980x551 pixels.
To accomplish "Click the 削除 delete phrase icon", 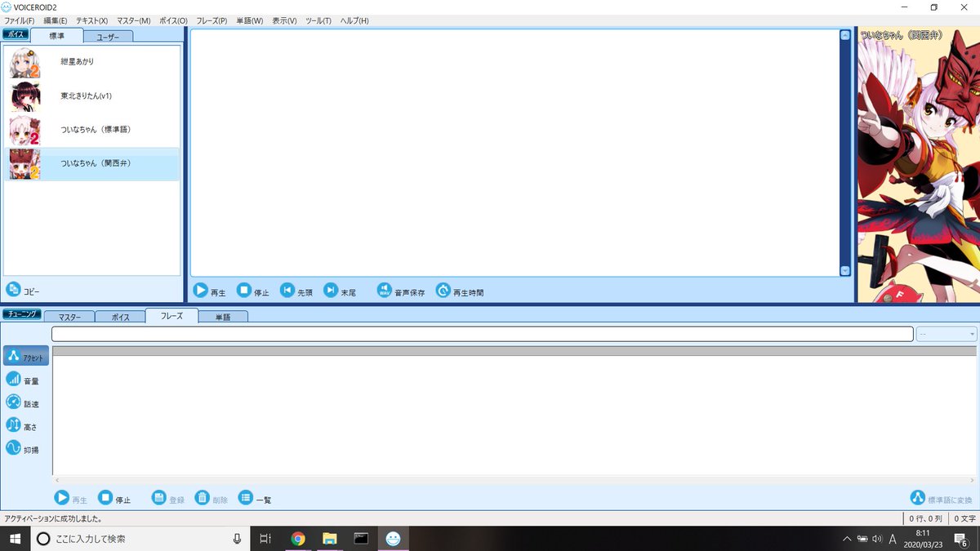I will point(203,497).
